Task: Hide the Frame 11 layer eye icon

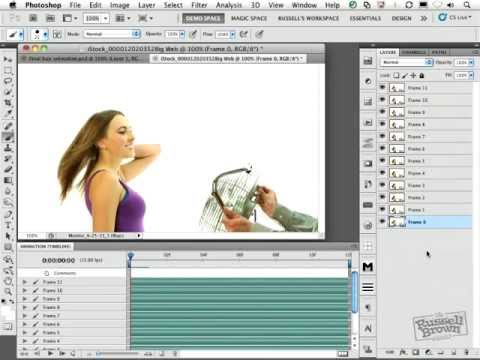Action: pos(382,88)
